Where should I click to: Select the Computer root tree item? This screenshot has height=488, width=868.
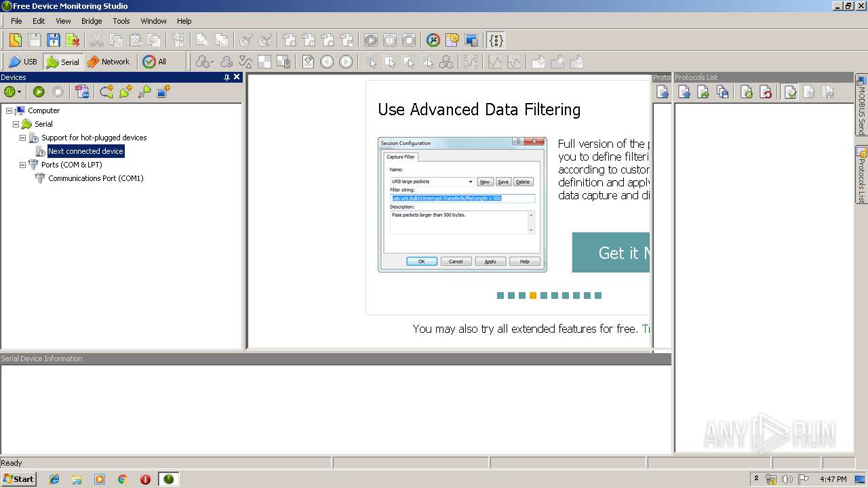pyautogui.click(x=43, y=110)
